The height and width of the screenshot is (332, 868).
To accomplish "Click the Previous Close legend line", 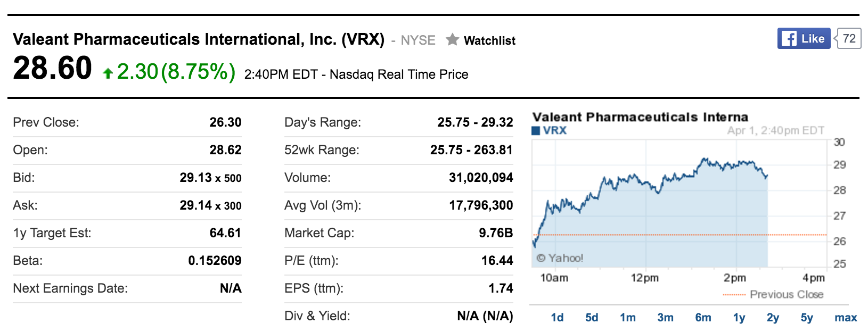I will 734,295.
